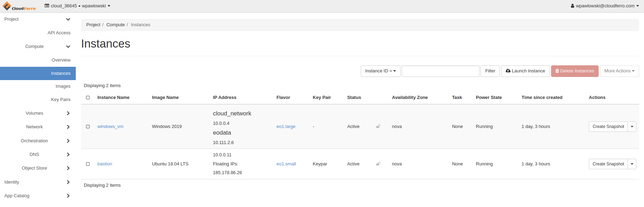Open the eo1.small flavor link
Screen dimensions: 644x207
pos(286,164)
